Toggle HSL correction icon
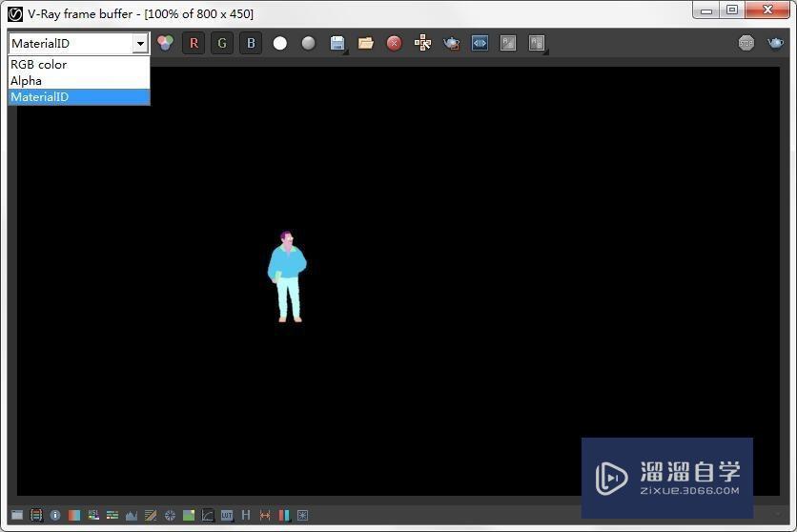Image resolution: width=797 pixels, height=532 pixels. pyautogui.click(x=93, y=515)
